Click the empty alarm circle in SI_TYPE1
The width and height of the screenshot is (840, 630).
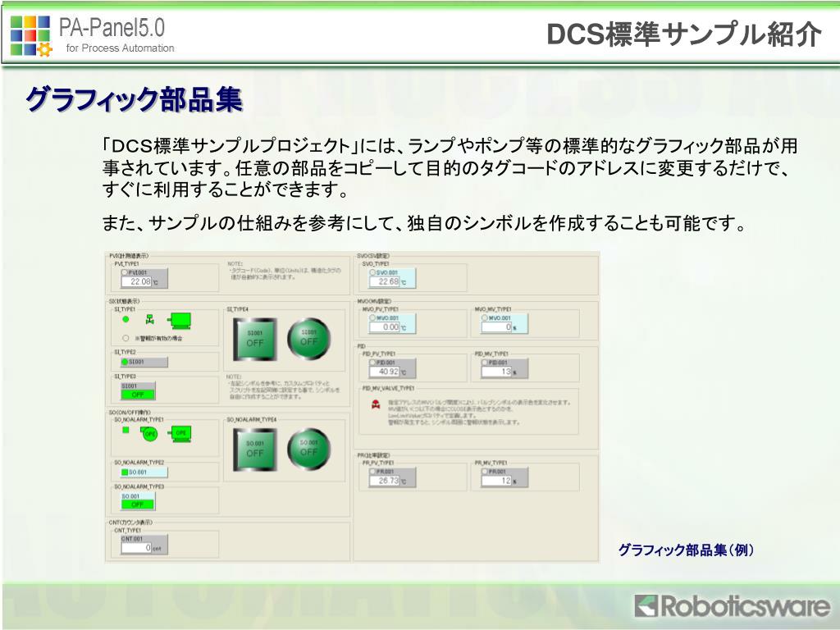click(126, 338)
